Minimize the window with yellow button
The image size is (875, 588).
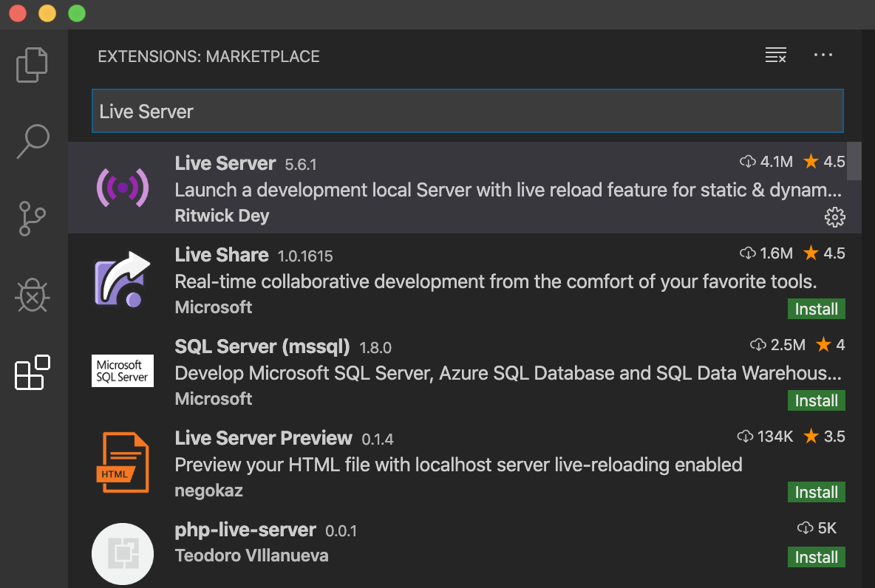(x=47, y=13)
